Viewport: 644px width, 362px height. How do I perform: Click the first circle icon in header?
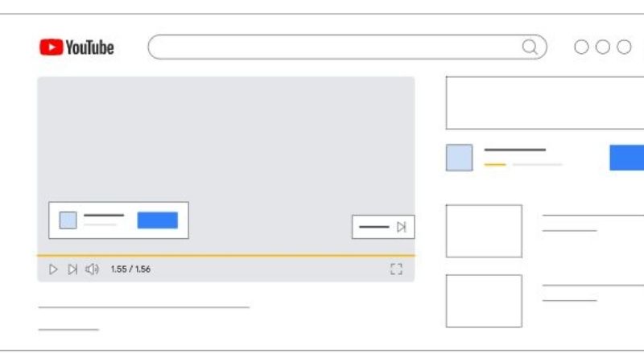pyautogui.click(x=581, y=47)
